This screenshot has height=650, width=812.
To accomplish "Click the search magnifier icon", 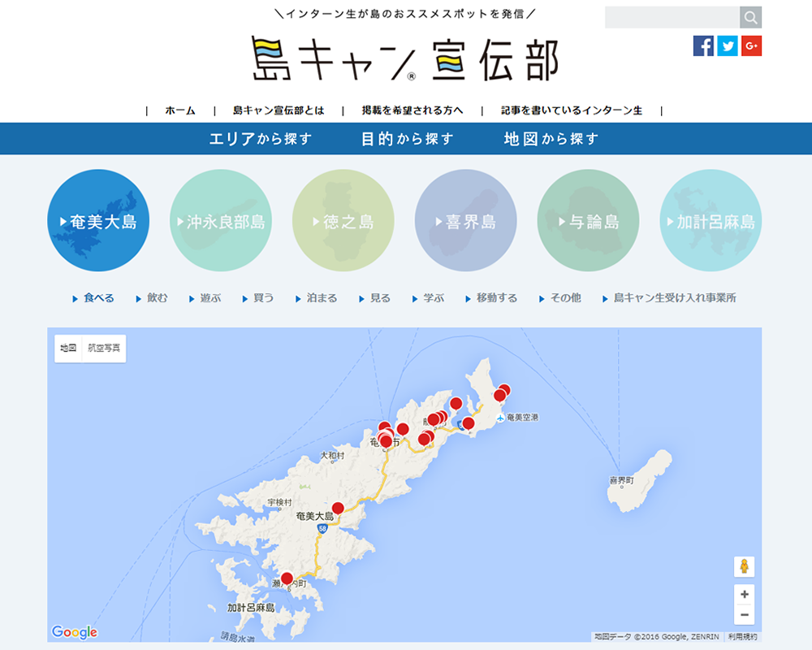I will pyautogui.click(x=750, y=17).
